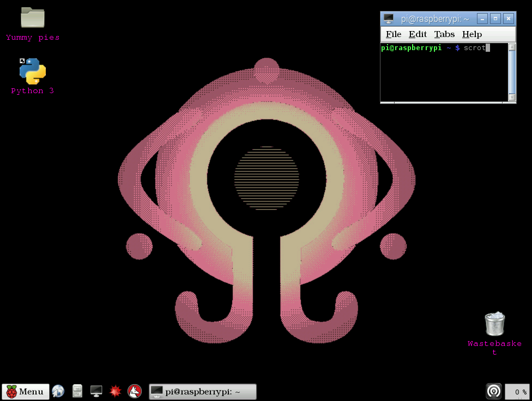Open the Tabs menu in terminal
Screen dimensions: 532x401
[x=444, y=34]
